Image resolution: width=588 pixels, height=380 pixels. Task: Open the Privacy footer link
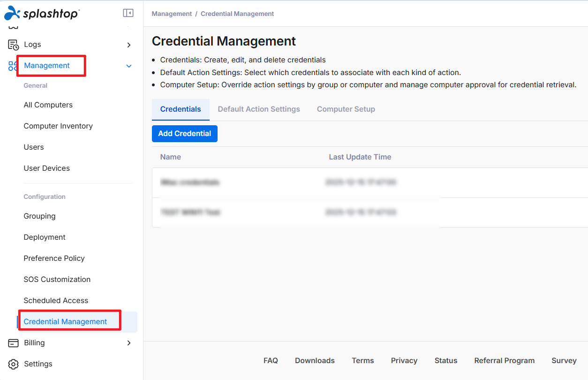pos(404,361)
